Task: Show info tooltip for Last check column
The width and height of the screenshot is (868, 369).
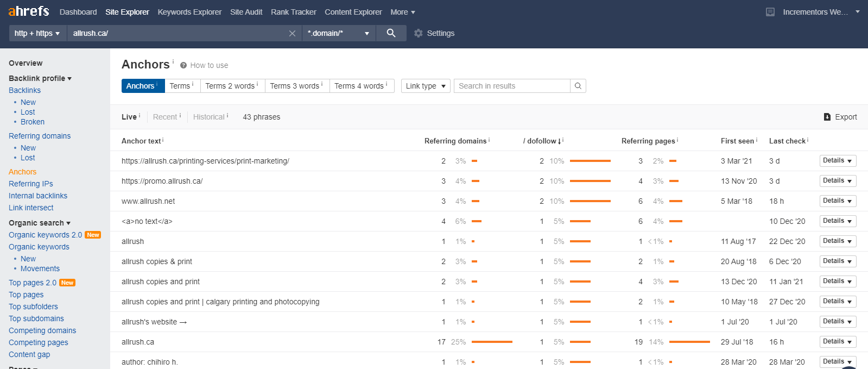Action: point(808,140)
